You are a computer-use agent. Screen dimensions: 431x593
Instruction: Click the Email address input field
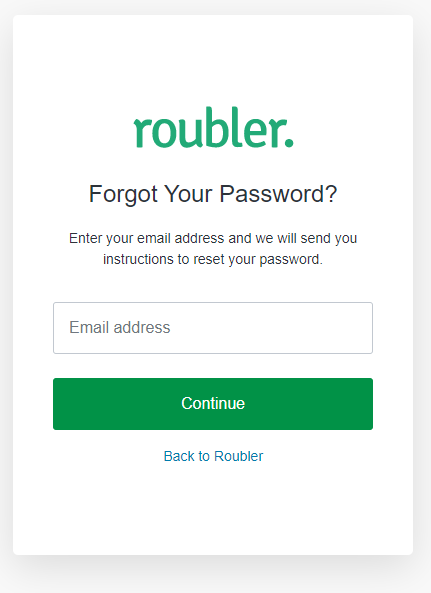pos(213,328)
